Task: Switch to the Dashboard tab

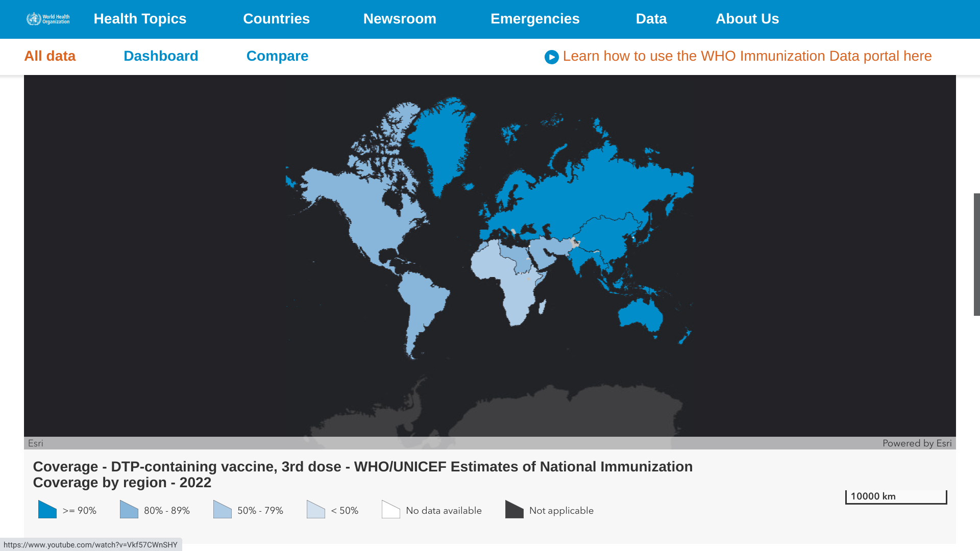Action: point(161,56)
